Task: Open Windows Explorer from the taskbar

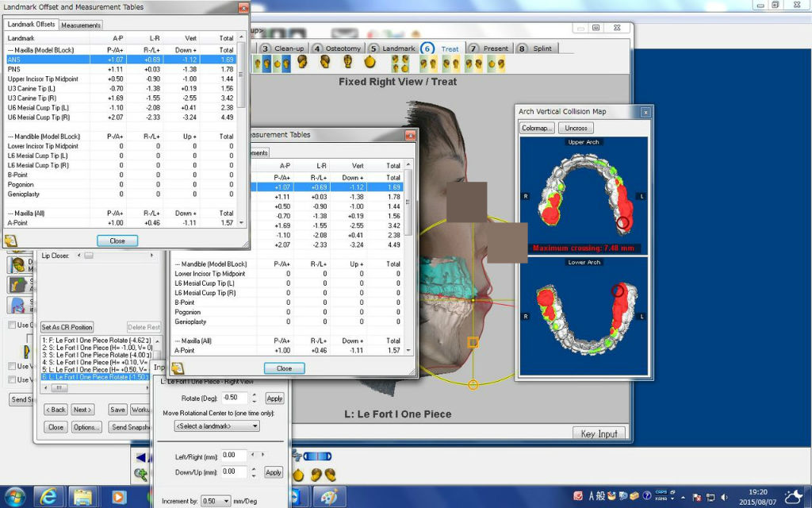Action: point(82,497)
